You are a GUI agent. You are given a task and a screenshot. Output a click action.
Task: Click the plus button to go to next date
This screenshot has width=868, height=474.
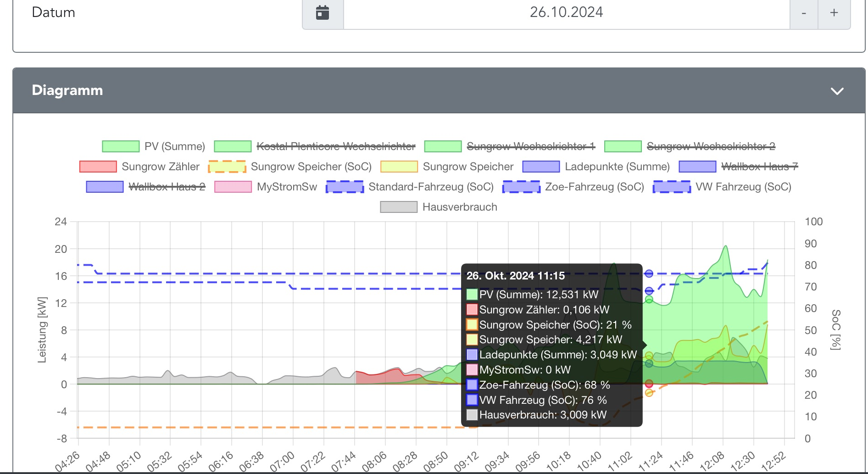coord(834,13)
